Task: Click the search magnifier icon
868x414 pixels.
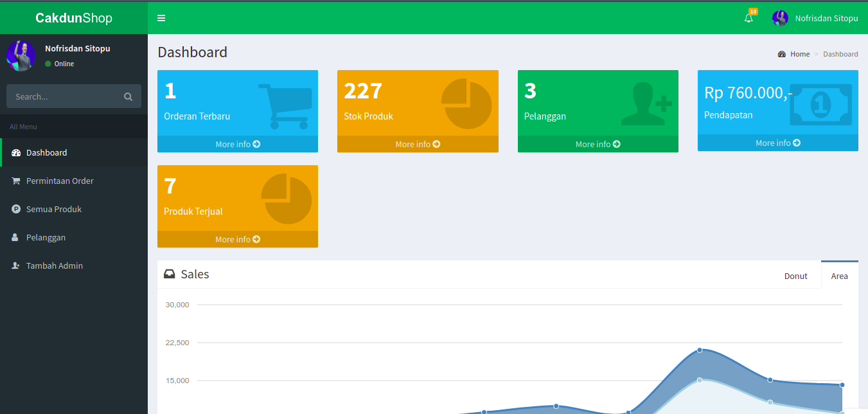Action: [128, 96]
